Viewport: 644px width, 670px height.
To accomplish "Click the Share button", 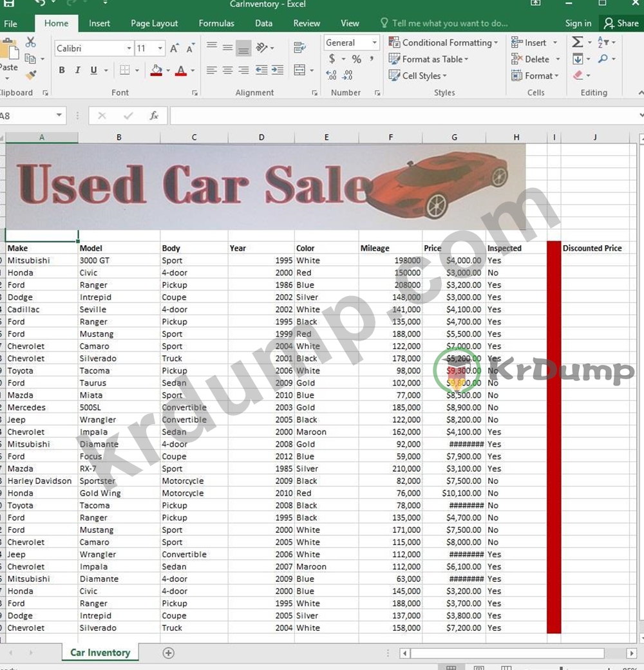I will [621, 24].
